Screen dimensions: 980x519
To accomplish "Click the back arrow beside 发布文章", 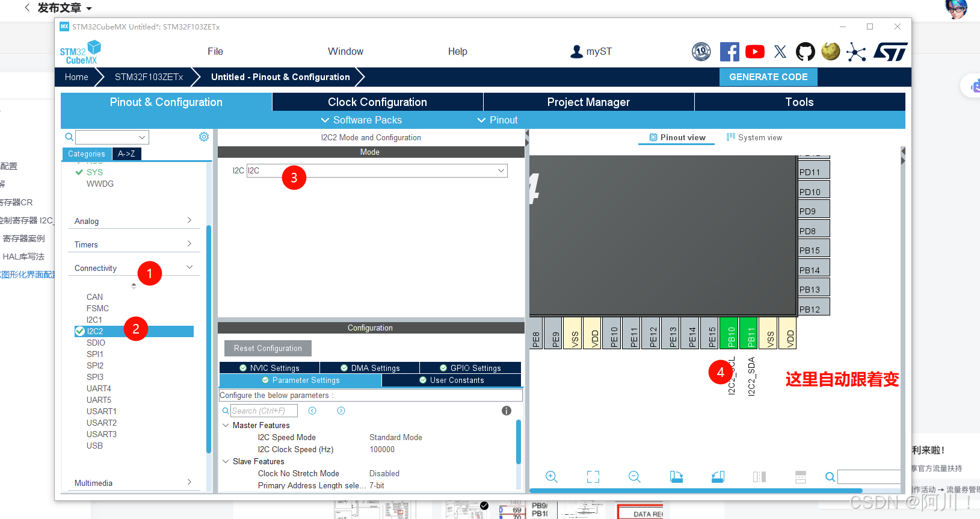I will click(27, 8).
